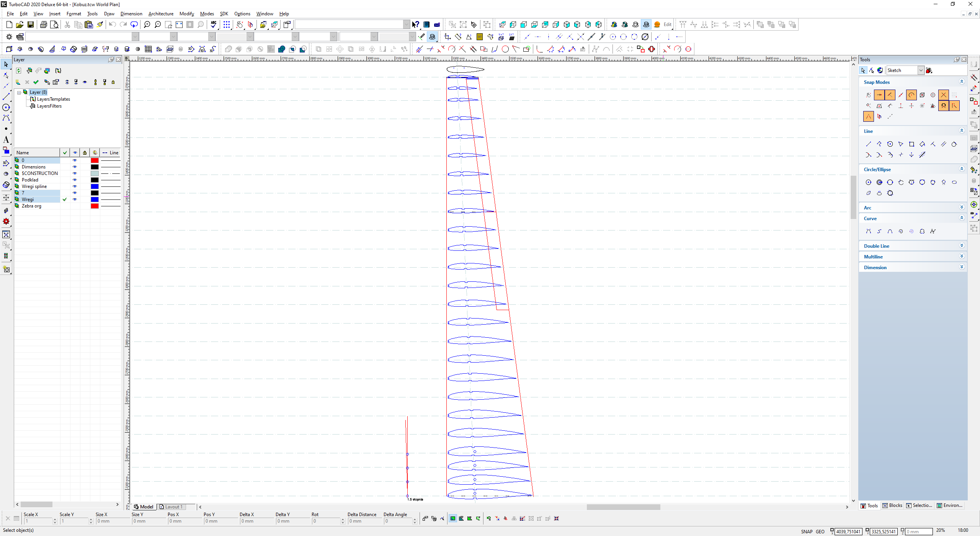Select the 3D Box tool
This screenshot has width=980, height=536.
(9, 49)
